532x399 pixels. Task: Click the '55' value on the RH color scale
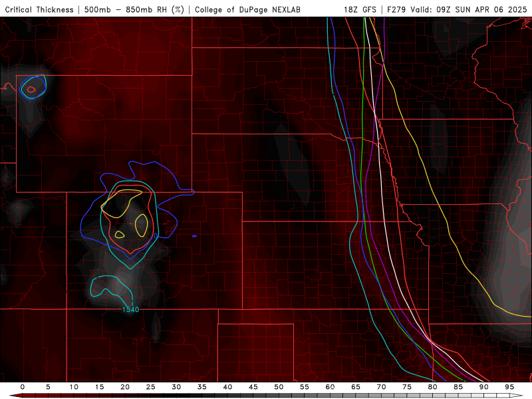(x=305, y=387)
